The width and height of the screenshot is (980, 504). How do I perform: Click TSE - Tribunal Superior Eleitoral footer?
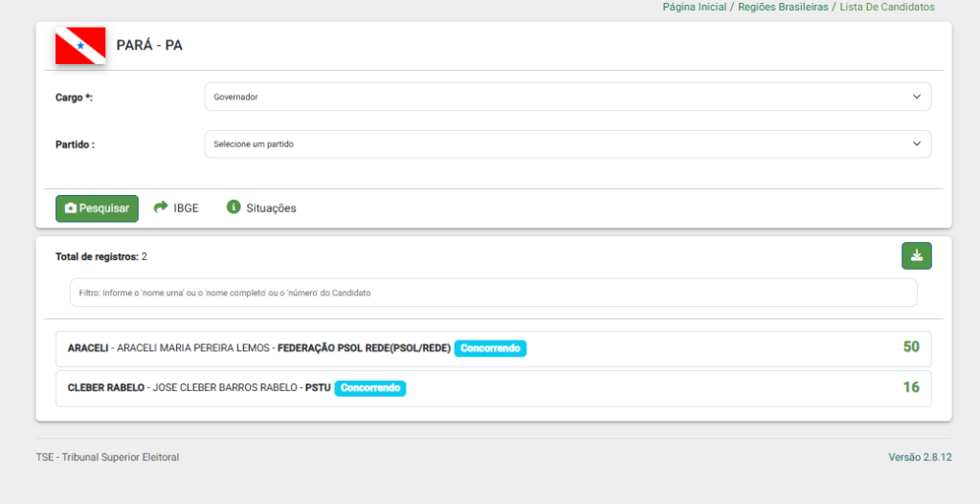point(107,457)
